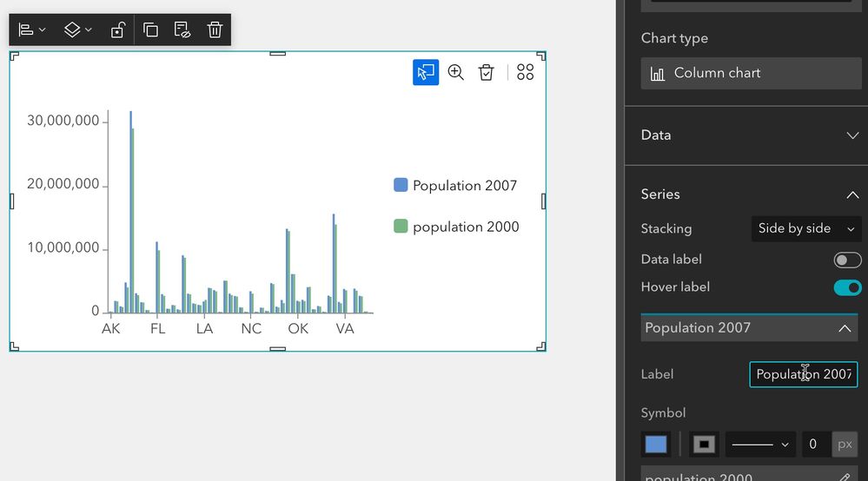868x481 pixels.
Task: Click the pending edit list icon
Action: (182, 30)
